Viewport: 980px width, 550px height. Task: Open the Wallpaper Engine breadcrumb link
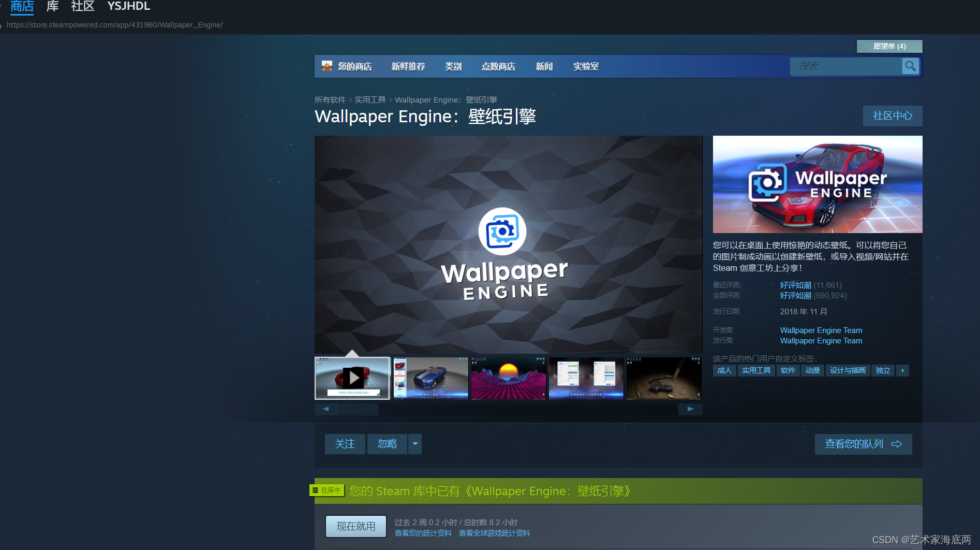[x=446, y=99]
